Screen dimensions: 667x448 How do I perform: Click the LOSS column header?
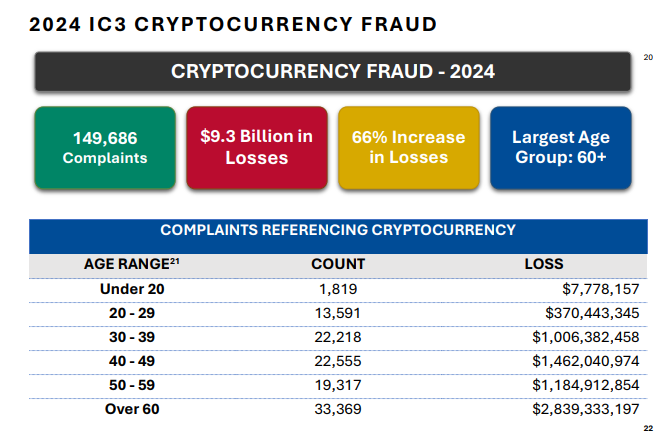click(x=544, y=265)
